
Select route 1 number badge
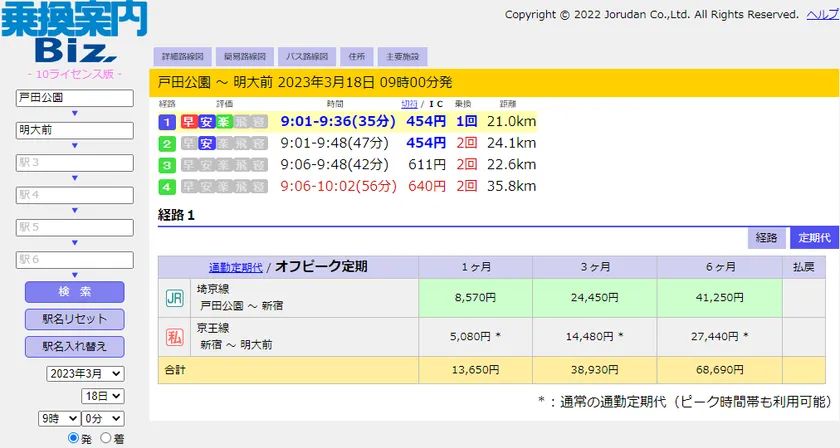tap(167, 122)
